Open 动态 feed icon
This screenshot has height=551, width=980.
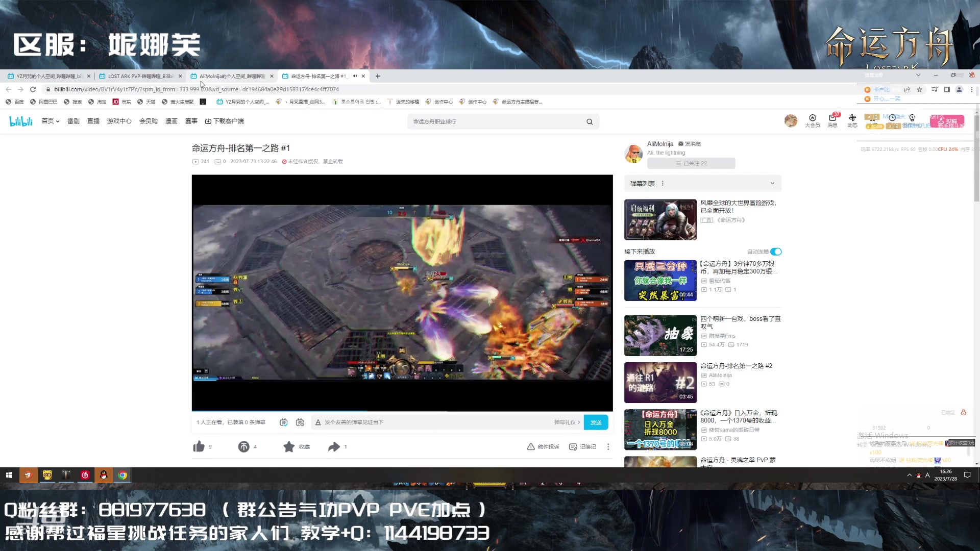pos(852,121)
